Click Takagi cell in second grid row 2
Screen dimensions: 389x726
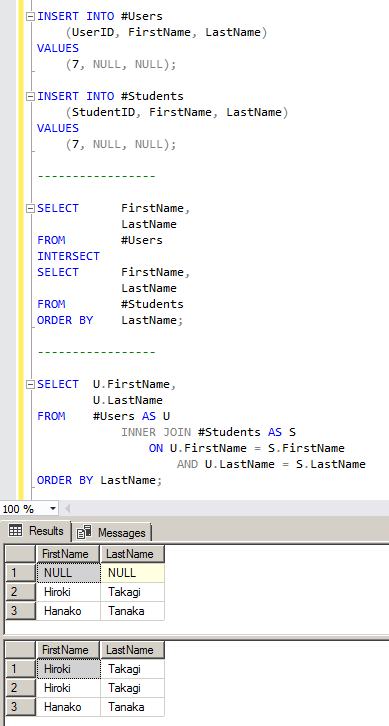(x=132, y=688)
